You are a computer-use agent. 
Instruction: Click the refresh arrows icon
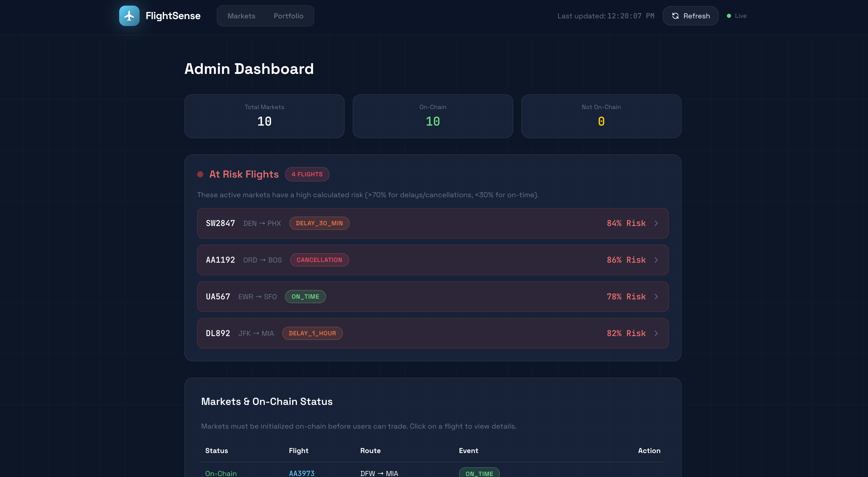675,16
